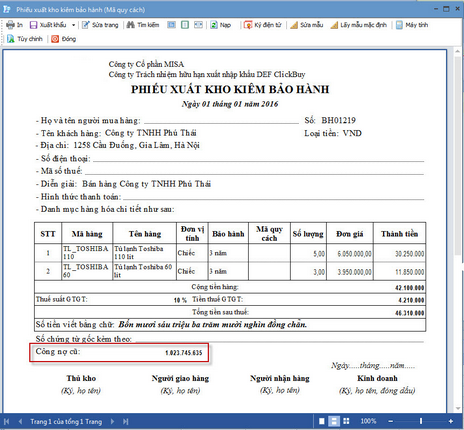Select multi-page grid layout in status bar
This screenshot has width=464, height=430.
click(346, 421)
